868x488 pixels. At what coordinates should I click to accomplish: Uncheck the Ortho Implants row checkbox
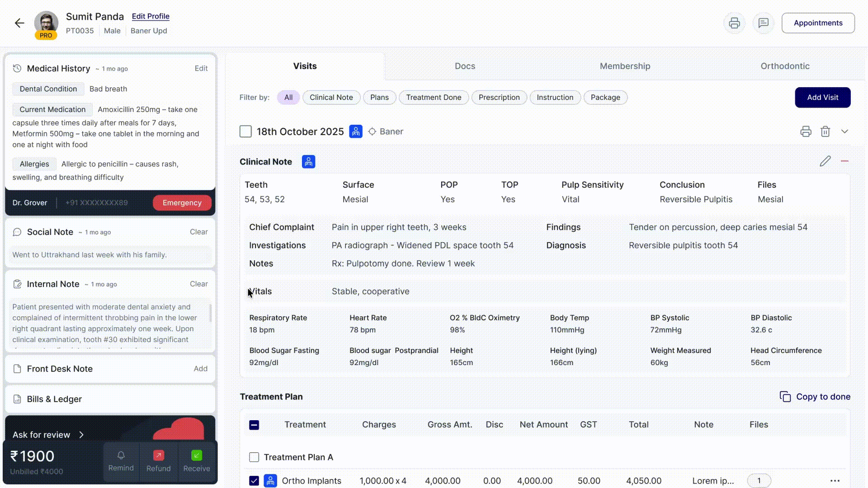pos(254,481)
